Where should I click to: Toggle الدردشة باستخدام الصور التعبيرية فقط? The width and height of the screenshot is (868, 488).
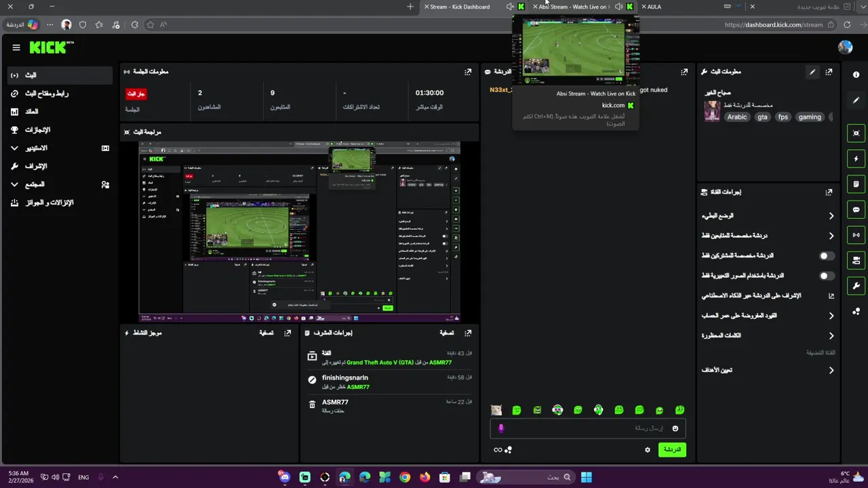click(x=827, y=276)
